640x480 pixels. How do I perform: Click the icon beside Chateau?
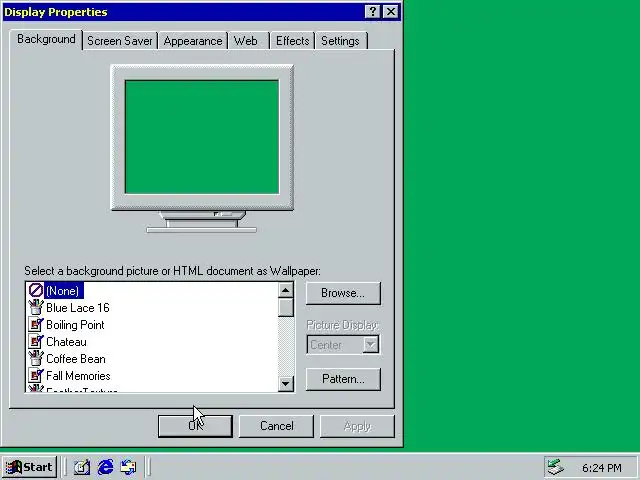click(36, 342)
